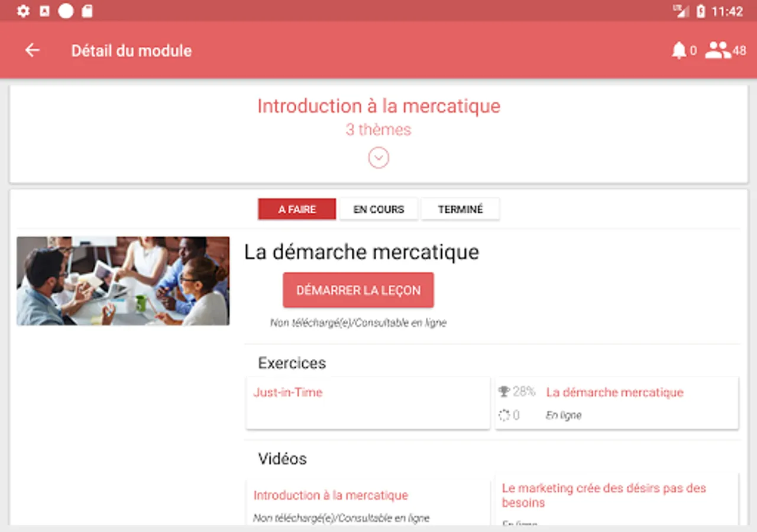Open La démarche mercatique exercise card
Viewport: 757px width, 532px height.
point(617,403)
